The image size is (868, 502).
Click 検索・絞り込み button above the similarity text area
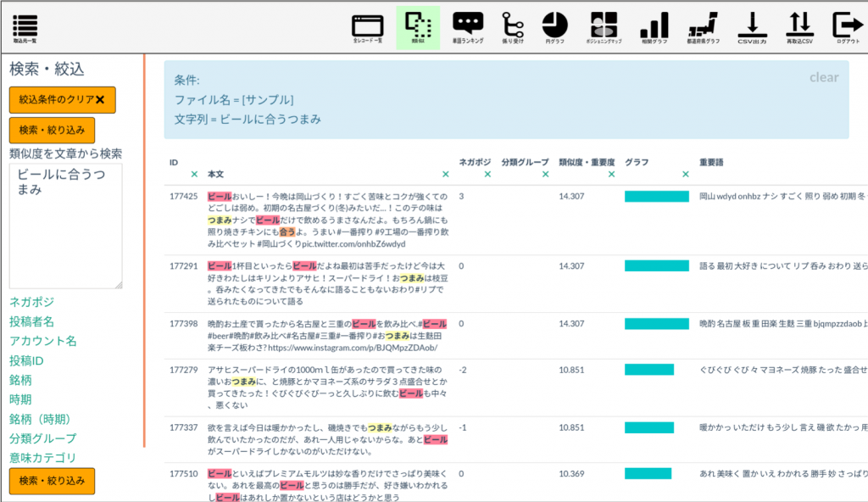coord(52,131)
